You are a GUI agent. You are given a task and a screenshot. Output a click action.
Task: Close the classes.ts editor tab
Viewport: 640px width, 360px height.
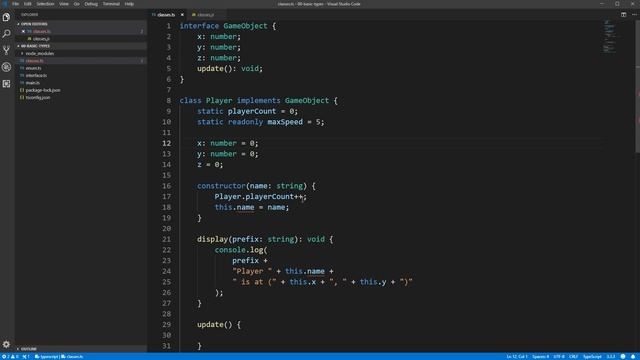pyautogui.click(x=182, y=15)
